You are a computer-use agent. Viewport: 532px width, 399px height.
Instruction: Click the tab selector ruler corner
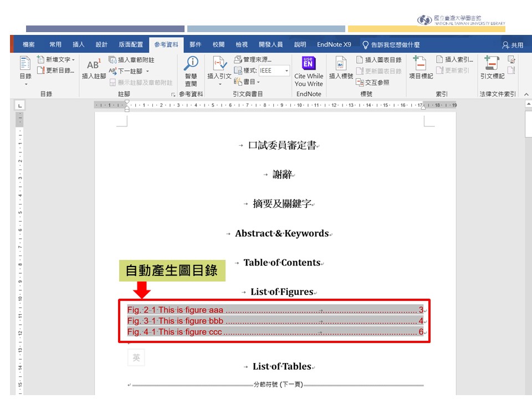coord(20,106)
